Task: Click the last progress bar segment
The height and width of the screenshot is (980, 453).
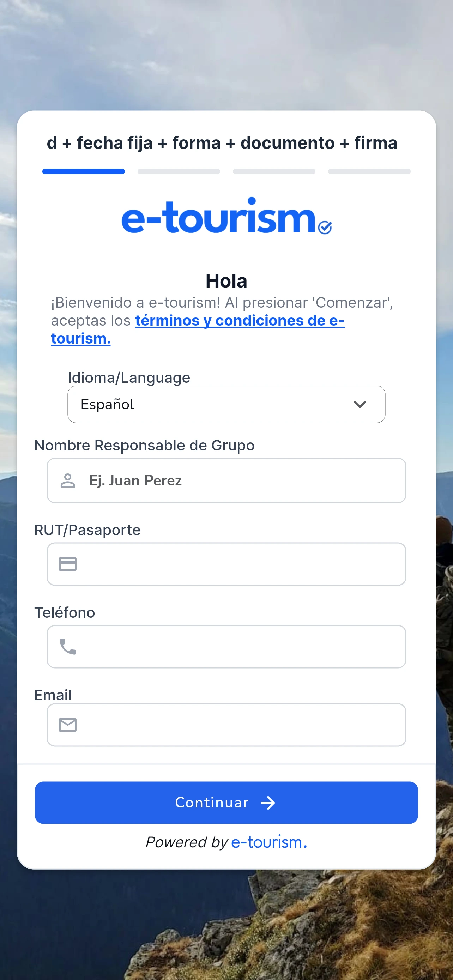Action: pyautogui.click(x=369, y=171)
